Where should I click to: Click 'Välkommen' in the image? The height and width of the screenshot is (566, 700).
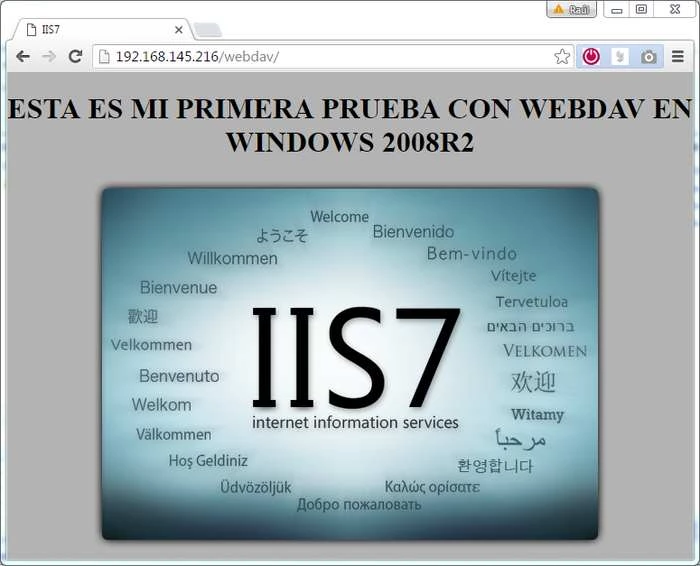coord(174,434)
